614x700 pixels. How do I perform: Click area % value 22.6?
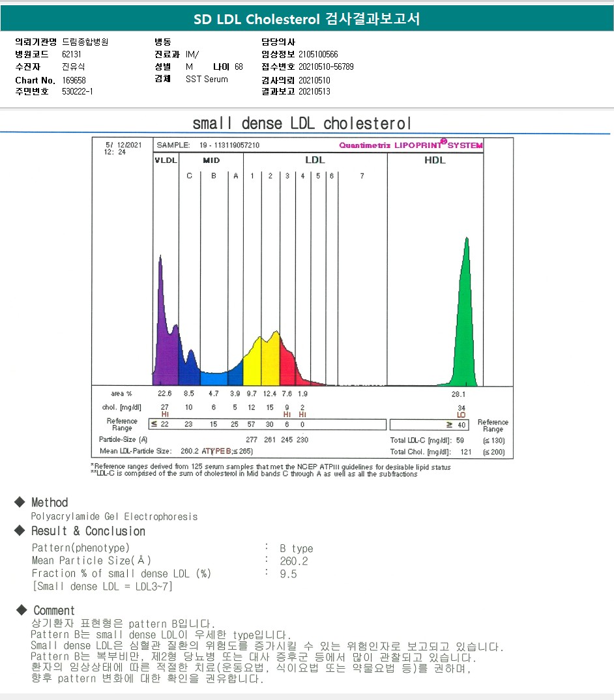coord(165,394)
